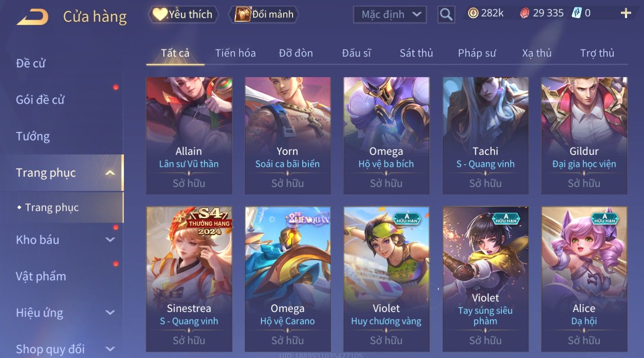
Task: Click the blue voucher currency icon
Action: coord(577,13)
